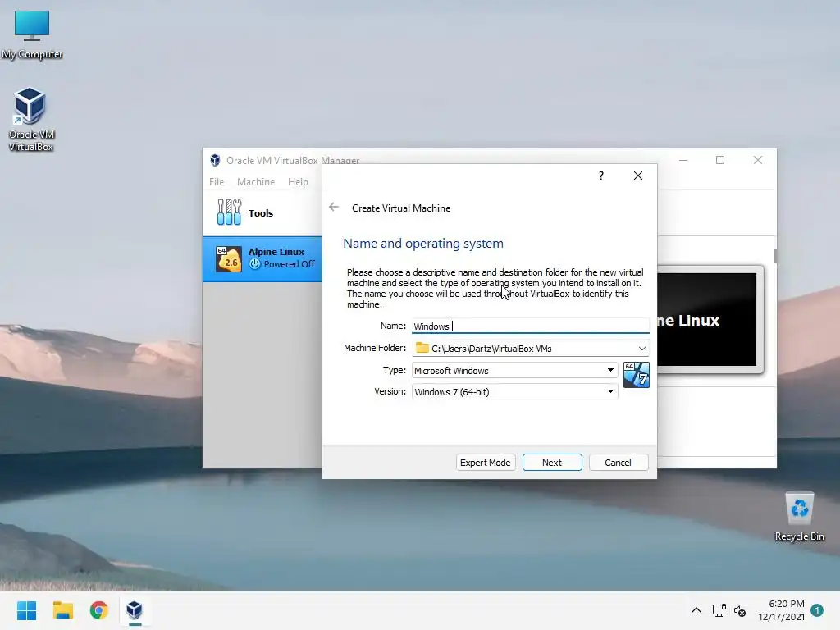Click the Tools label in the sidebar
Viewport: 840px width, 630px height.
point(261,212)
